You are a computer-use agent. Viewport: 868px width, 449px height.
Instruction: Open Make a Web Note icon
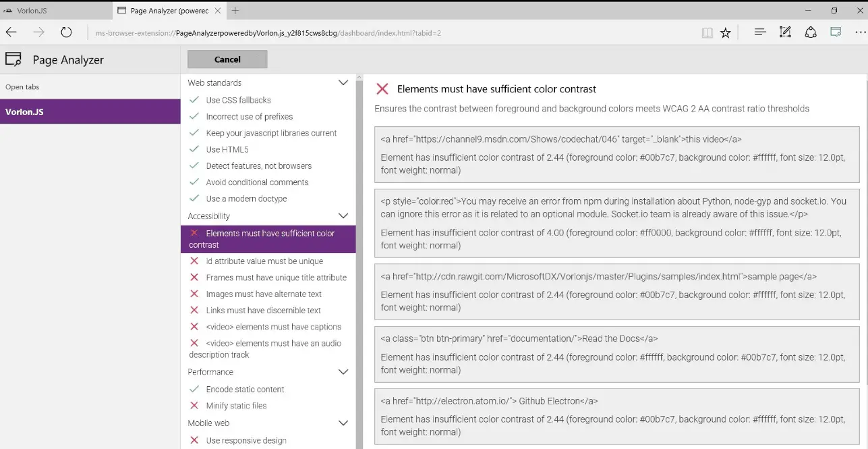[785, 32]
